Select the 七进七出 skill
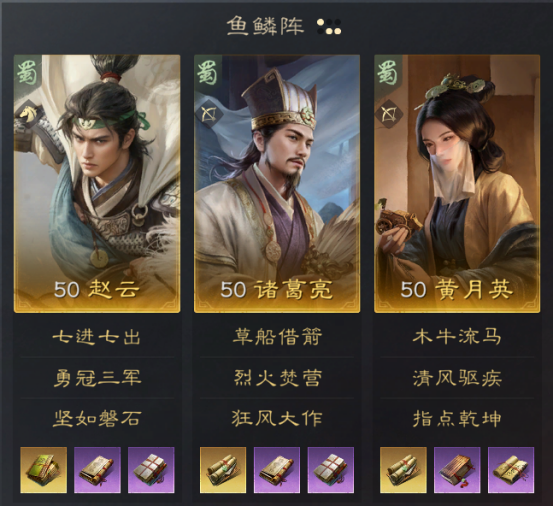The image size is (553, 506). click(x=97, y=337)
